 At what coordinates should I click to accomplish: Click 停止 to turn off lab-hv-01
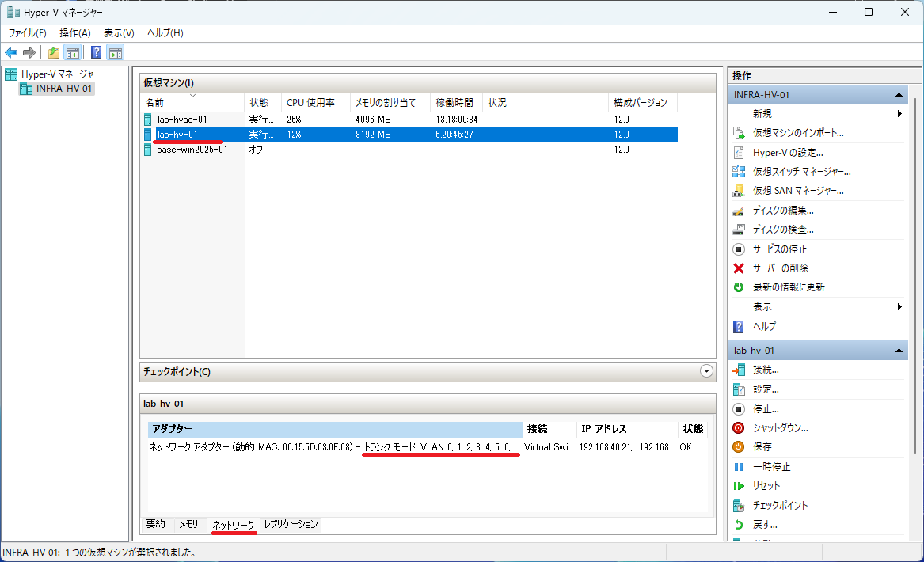coord(766,408)
